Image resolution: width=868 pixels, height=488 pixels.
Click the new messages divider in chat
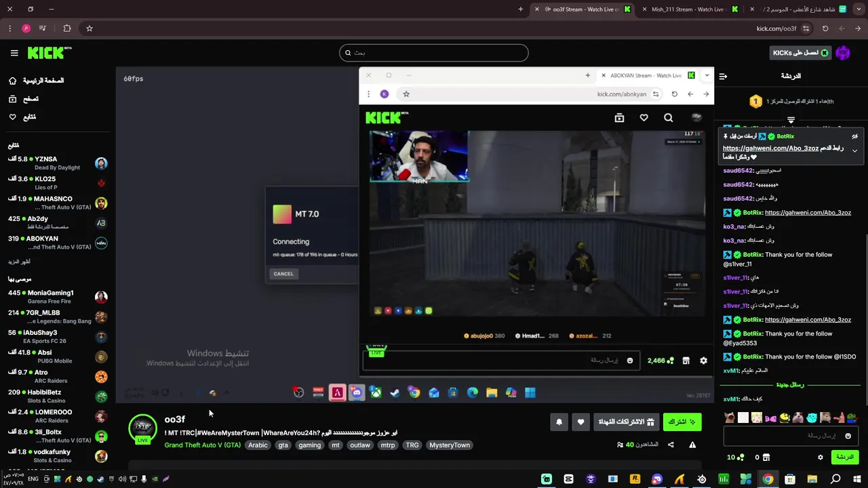click(789, 385)
